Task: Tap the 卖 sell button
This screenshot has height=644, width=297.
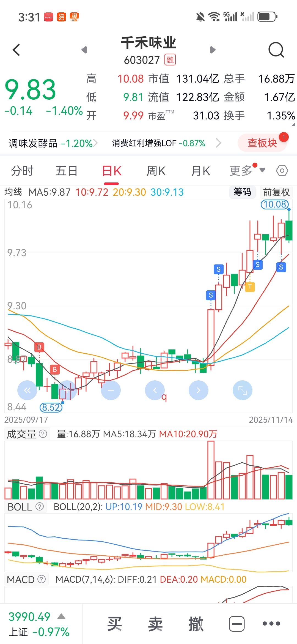Action: tap(155, 624)
